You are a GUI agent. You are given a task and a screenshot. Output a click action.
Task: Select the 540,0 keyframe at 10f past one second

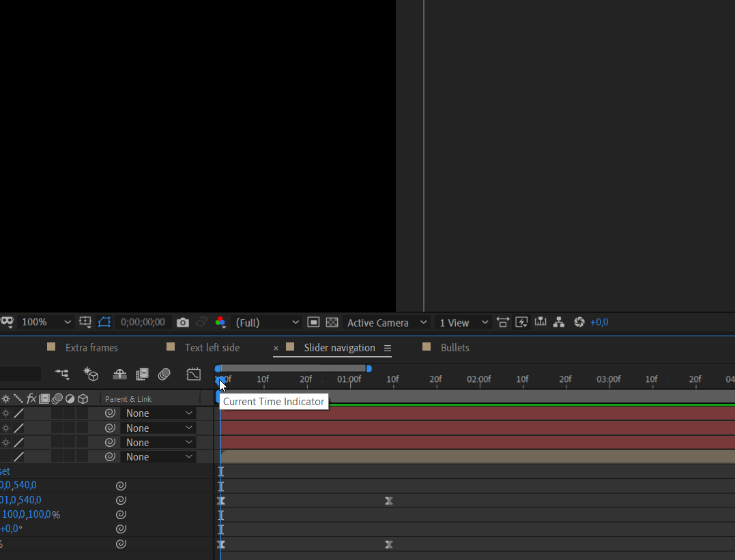pos(389,501)
